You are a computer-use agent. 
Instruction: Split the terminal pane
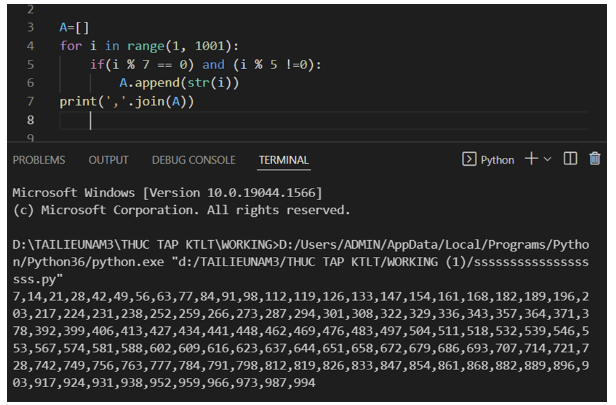572,159
